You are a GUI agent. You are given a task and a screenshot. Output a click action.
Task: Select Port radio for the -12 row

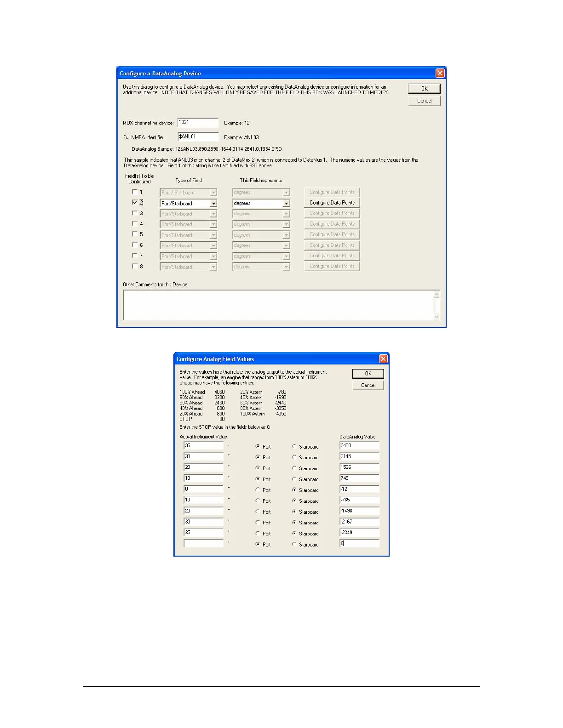258,490
